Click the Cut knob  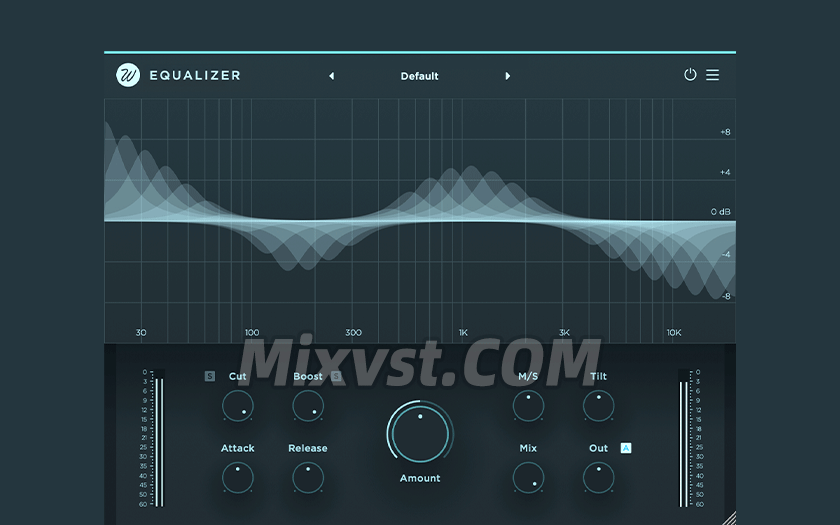[238, 406]
